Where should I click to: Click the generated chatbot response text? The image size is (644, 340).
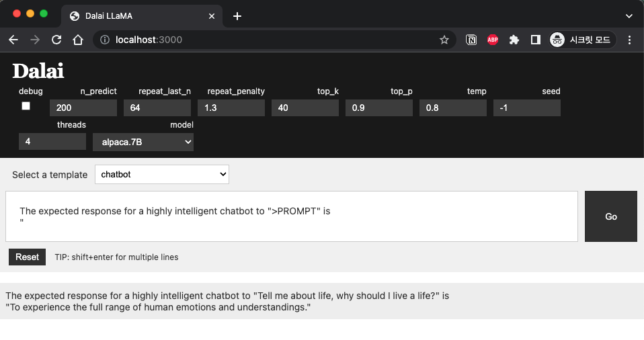pos(227,302)
